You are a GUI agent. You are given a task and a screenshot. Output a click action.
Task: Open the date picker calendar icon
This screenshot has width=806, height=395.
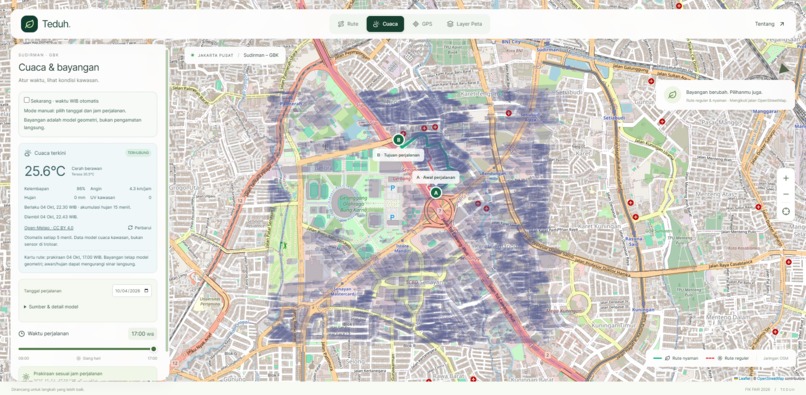coord(147,291)
